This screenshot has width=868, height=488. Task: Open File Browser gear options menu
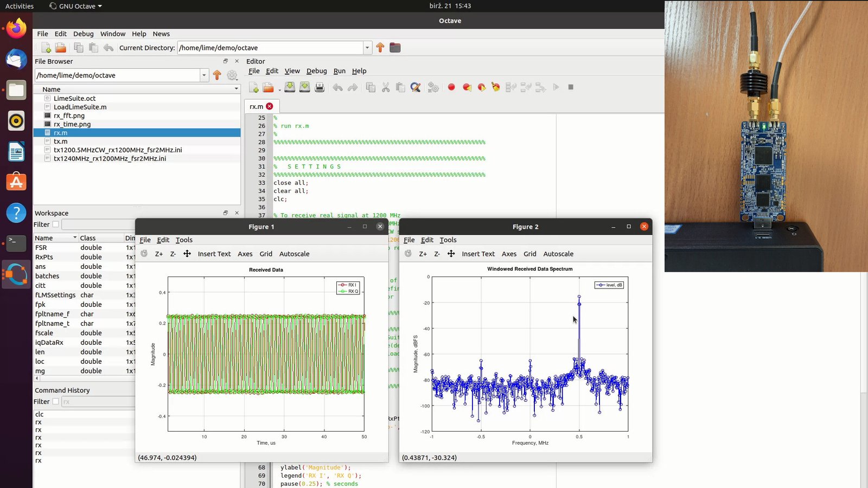click(232, 75)
